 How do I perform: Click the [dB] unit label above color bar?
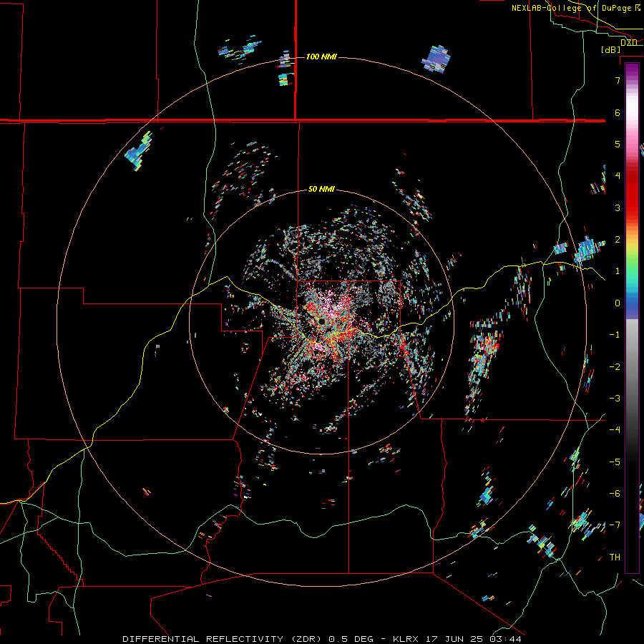click(610, 49)
